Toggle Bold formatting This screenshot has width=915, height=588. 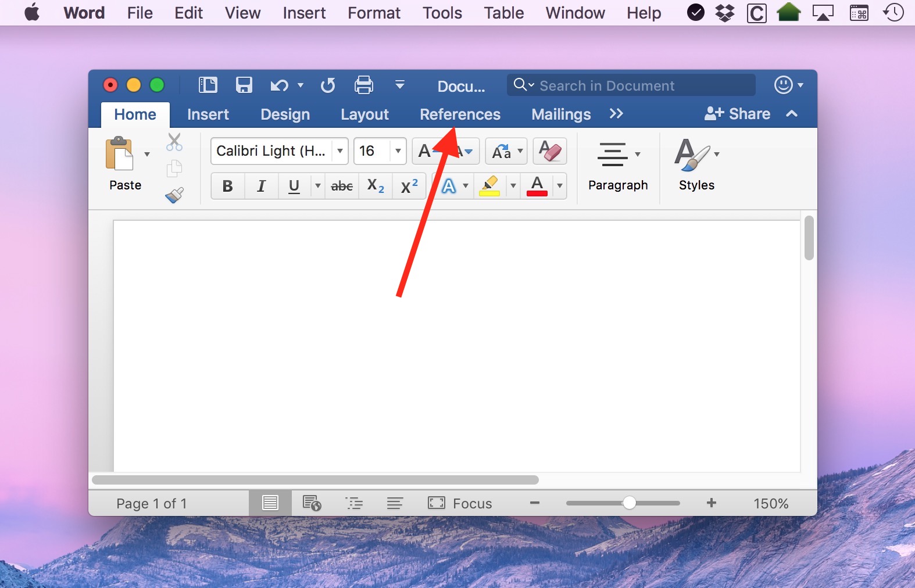tap(227, 186)
